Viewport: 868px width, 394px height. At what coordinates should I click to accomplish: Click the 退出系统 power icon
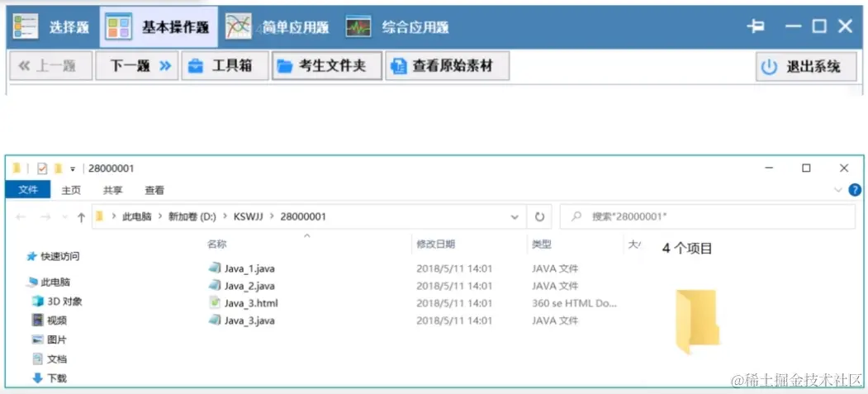pyautogui.click(x=769, y=67)
